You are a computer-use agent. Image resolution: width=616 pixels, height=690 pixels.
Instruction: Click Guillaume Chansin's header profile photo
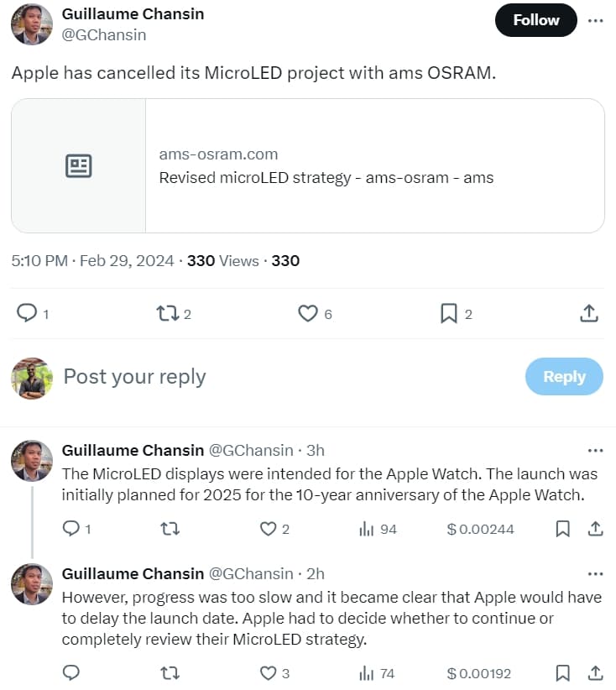tap(32, 24)
